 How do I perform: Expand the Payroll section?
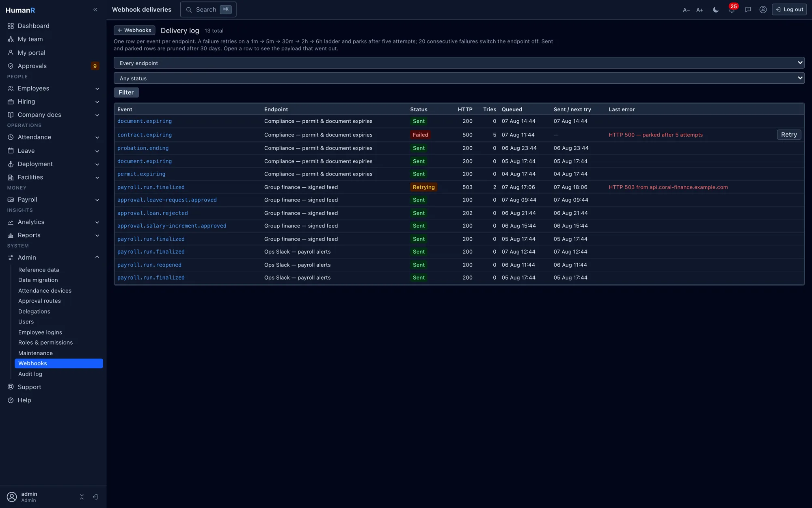click(53, 200)
